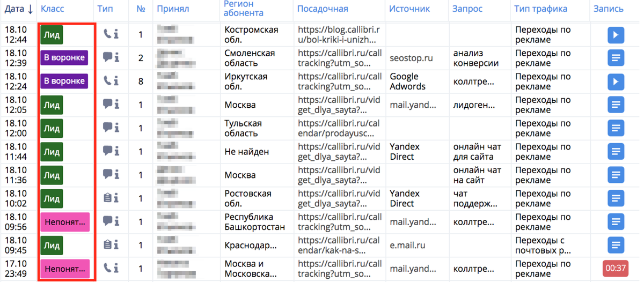This screenshot has height=282, width=644.
Task: Click green Лид tag in 12:44 row
Action: pyautogui.click(x=52, y=35)
